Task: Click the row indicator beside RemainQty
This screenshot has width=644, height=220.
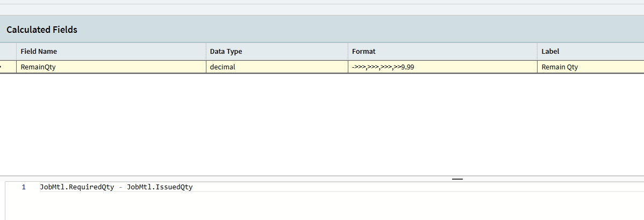Action: (x=8, y=67)
